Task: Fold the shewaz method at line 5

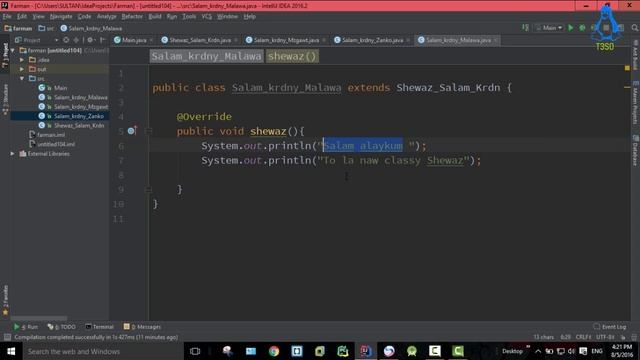Action: click(x=149, y=131)
